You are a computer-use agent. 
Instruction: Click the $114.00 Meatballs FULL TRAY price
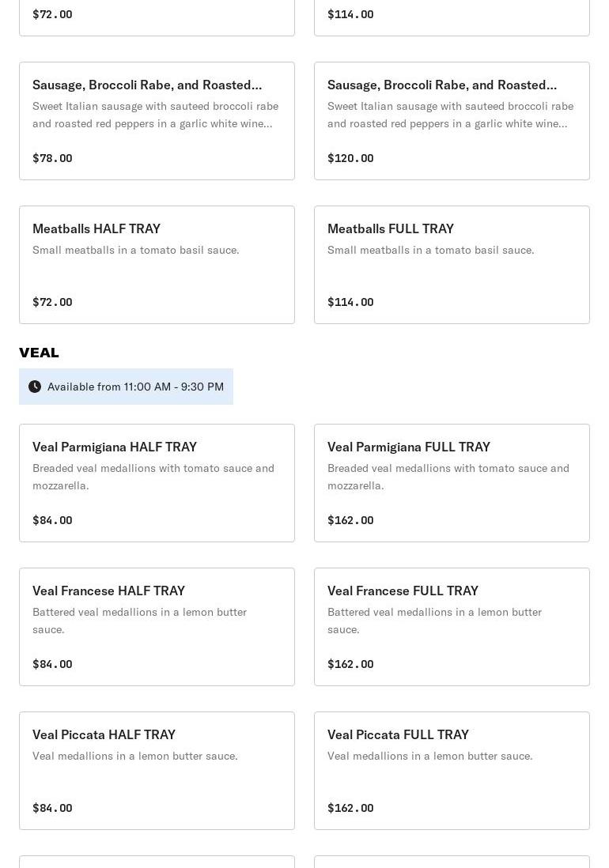(x=350, y=302)
